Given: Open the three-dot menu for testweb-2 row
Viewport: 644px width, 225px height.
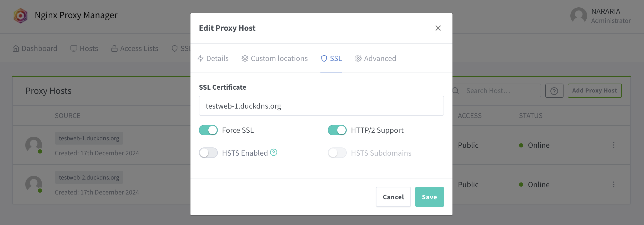Looking at the screenshot, I should coord(614,185).
